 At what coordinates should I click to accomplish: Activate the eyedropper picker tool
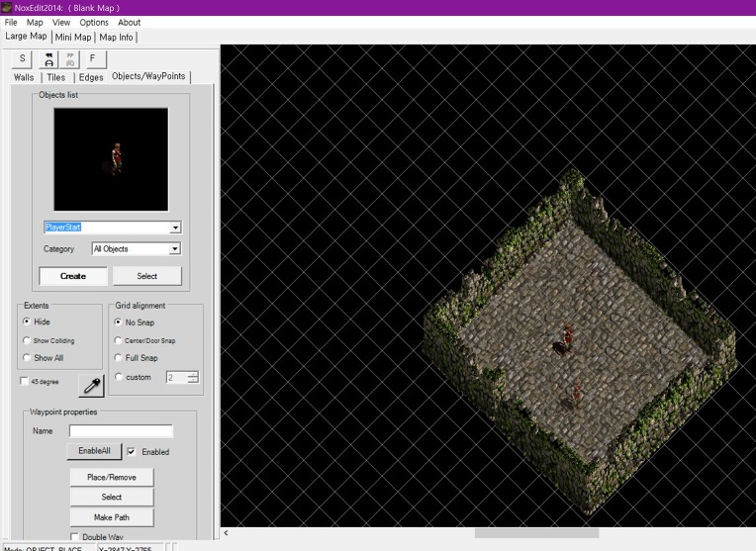[x=90, y=386]
